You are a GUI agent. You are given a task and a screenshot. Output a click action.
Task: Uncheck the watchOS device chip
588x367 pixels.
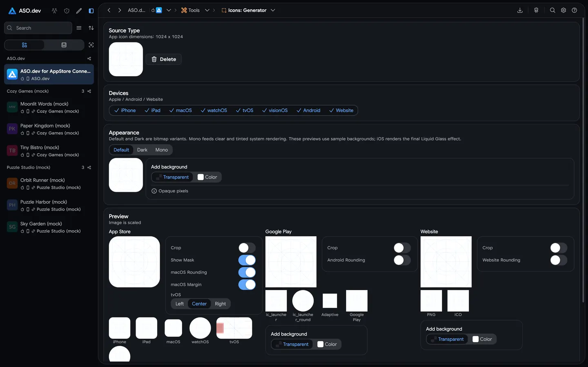point(214,110)
